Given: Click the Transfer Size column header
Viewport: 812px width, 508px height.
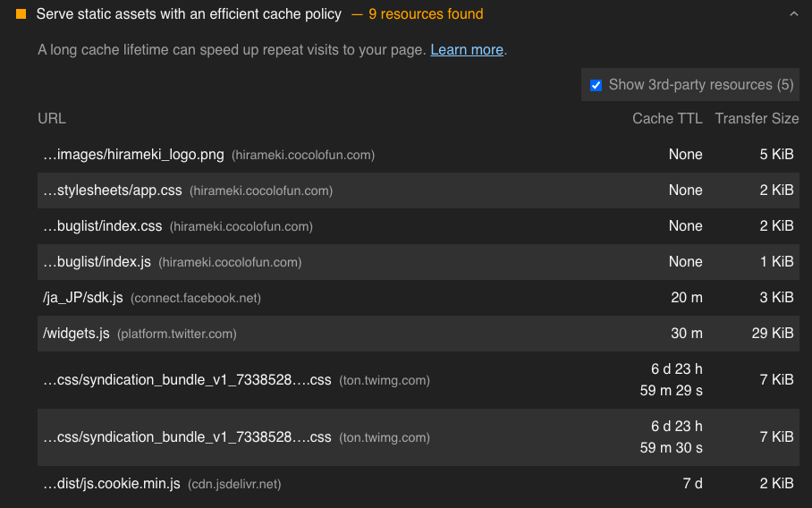Looking at the screenshot, I should click(757, 119).
